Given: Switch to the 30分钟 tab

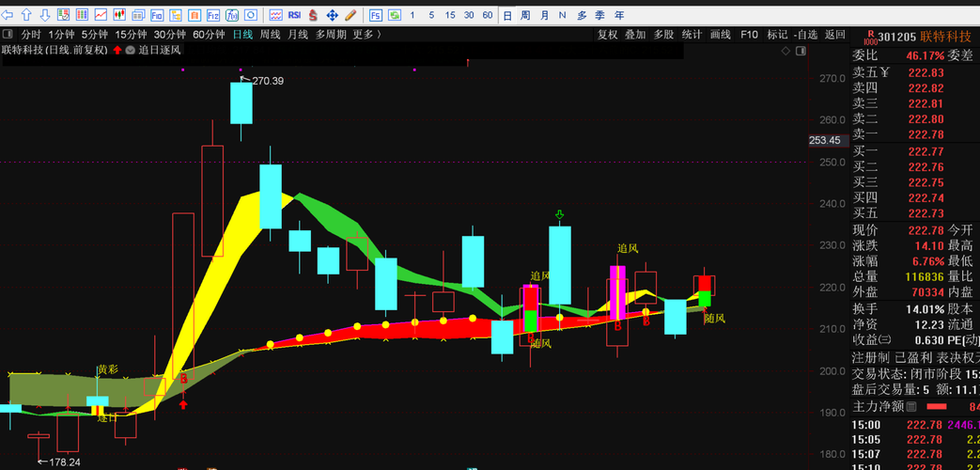Looking at the screenshot, I should 170,35.
